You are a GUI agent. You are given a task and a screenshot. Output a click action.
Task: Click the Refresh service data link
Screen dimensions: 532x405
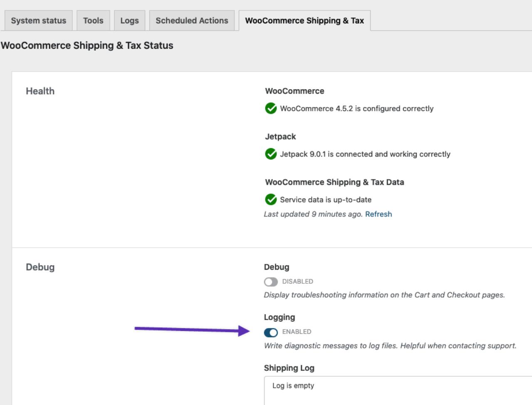379,214
